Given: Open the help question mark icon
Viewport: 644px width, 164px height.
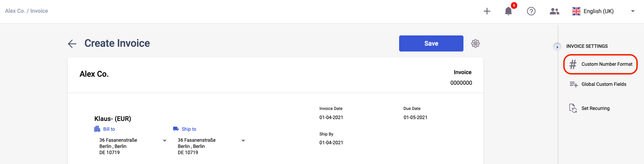Looking at the screenshot, I should 531,11.
